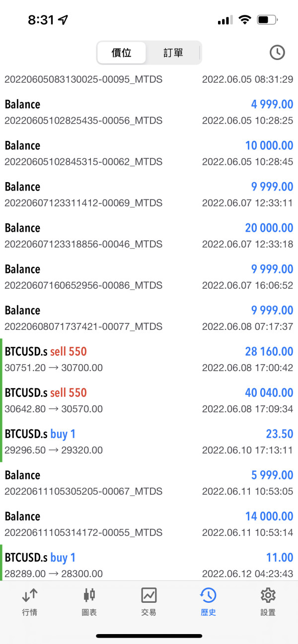This screenshot has height=644, width=298.
Task: Select the Balance 10 000.00 deposit row
Action: tap(149, 153)
